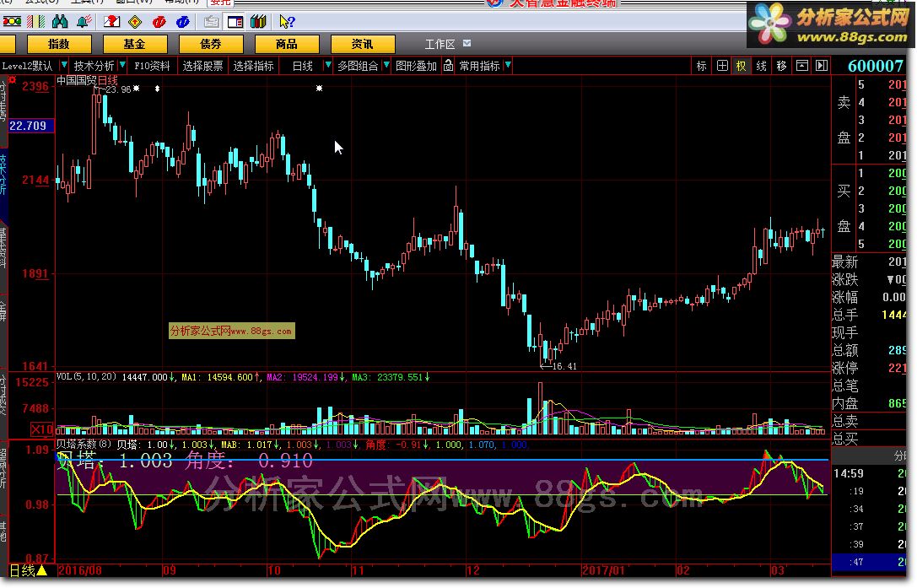Viewport: 917px width, 588px height.
Task: Click the collapse-panel window icon
Action: [x=801, y=66]
